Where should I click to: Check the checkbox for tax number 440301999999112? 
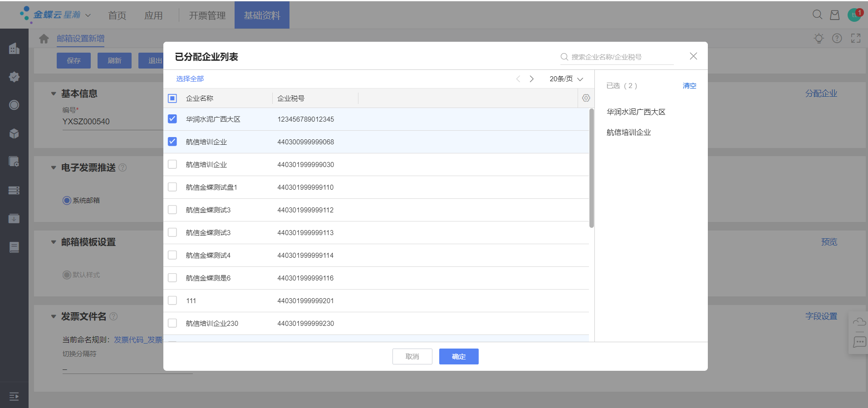pos(172,210)
